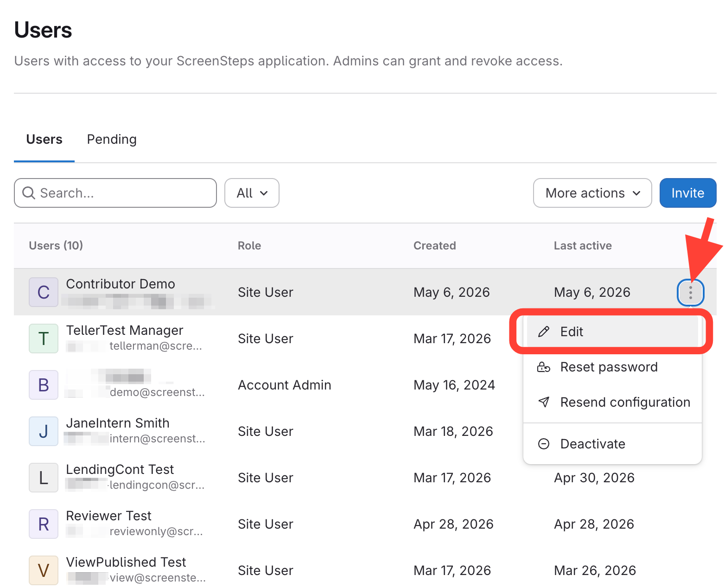Open the All filter dropdown
725x588 pixels.
coord(252,193)
